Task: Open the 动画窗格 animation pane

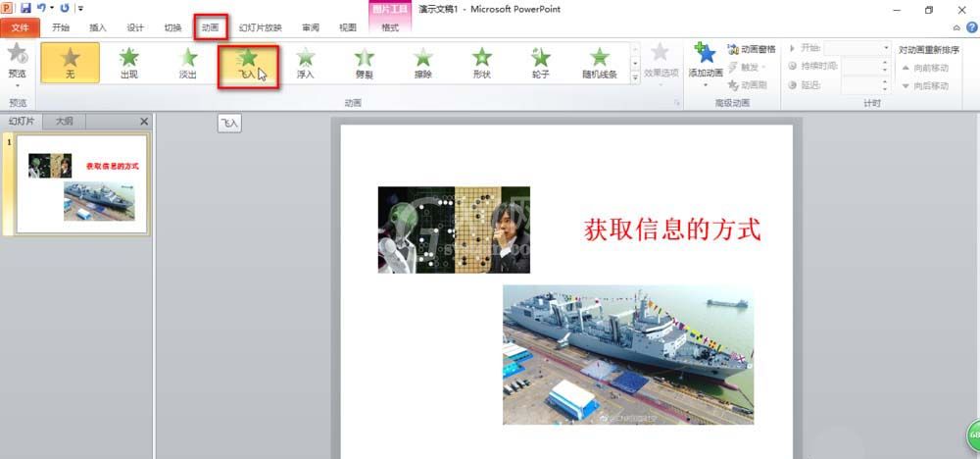Action: [x=752, y=49]
